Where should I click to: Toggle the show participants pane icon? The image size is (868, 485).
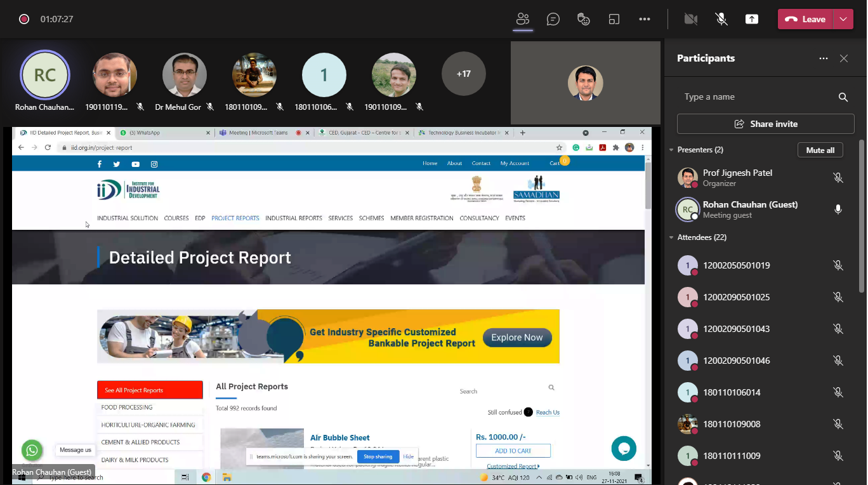(x=523, y=19)
